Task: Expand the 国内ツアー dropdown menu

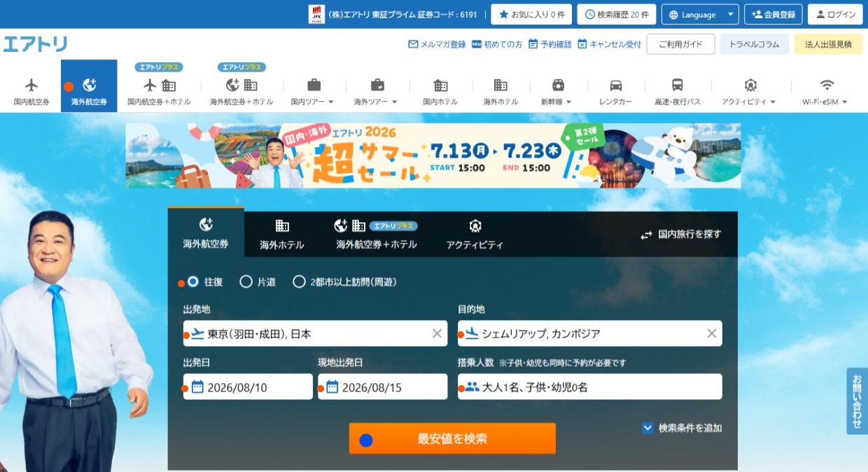Action: (312, 92)
